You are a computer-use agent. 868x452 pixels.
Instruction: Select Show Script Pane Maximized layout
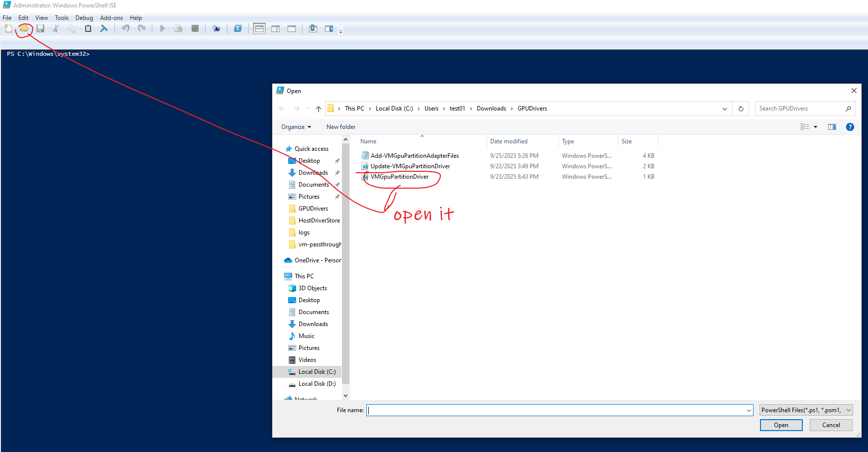click(292, 28)
